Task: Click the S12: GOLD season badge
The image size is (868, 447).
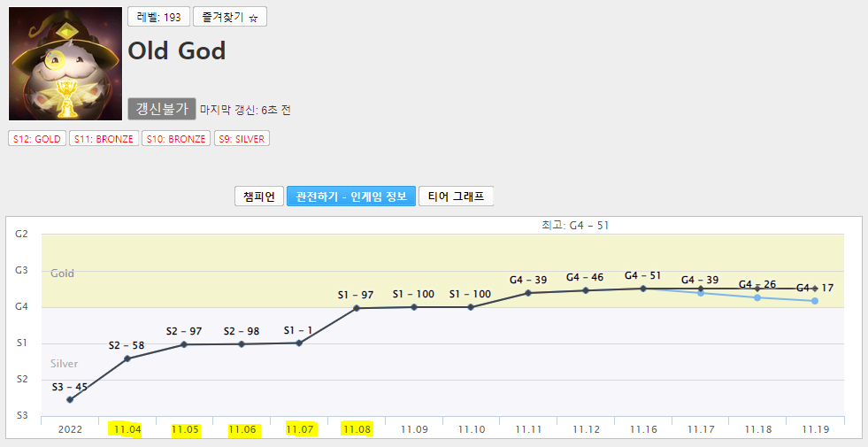Action: coord(37,139)
